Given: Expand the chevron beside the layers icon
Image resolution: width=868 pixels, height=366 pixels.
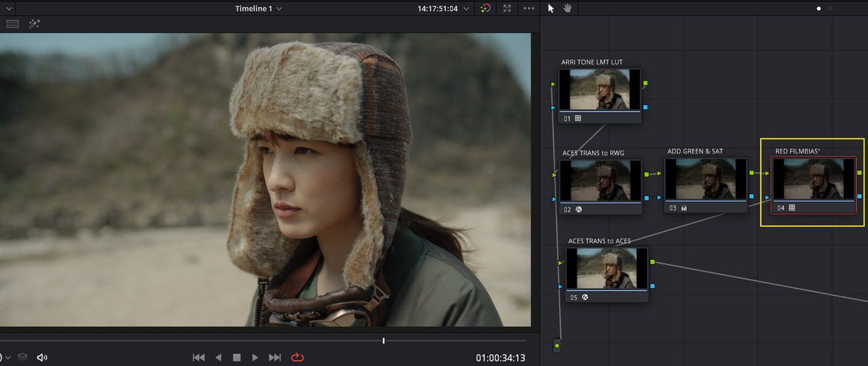Looking at the screenshot, I should coord(8,357).
